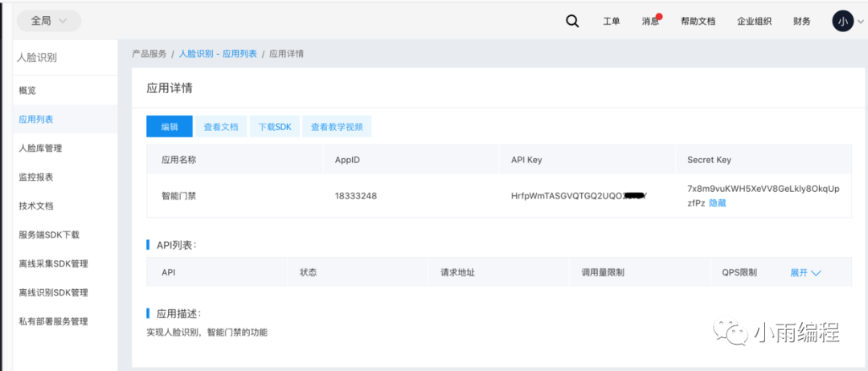Click the 请求地址 column header

[x=458, y=272]
